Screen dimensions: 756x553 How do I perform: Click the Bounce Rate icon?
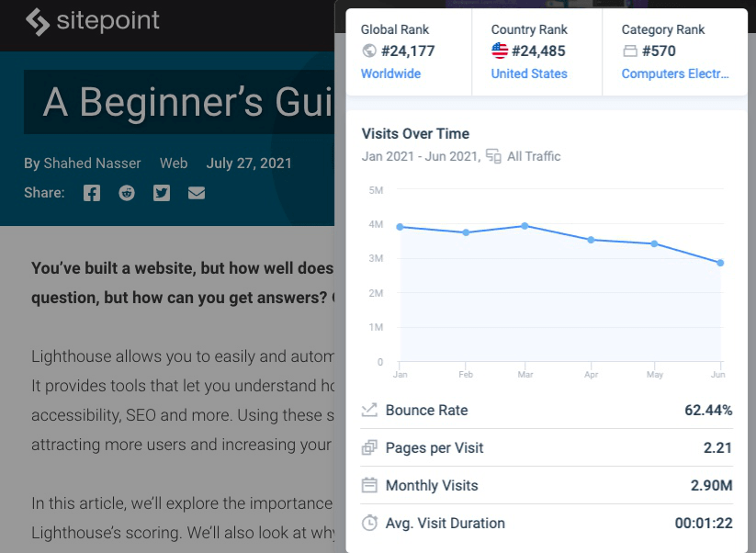coord(369,411)
